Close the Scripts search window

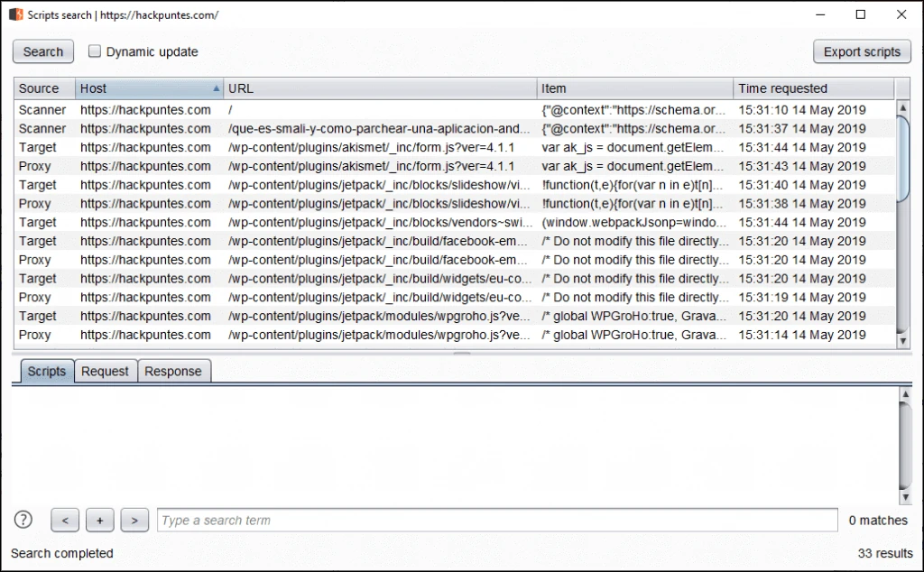[901, 14]
